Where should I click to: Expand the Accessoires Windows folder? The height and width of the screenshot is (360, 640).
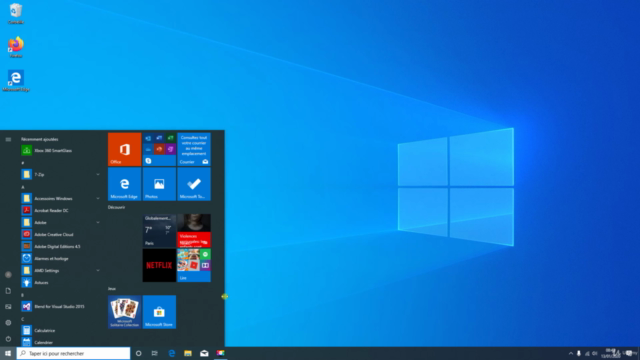click(x=60, y=199)
